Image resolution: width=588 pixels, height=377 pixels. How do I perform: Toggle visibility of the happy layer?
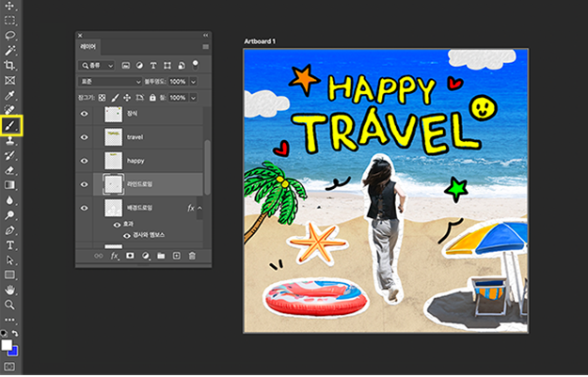point(85,161)
